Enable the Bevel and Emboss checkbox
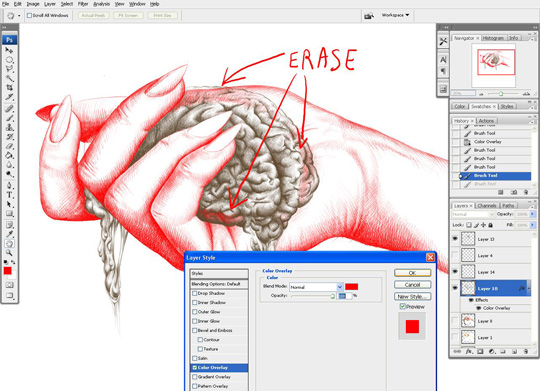This screenshot has width=540, height=391. point(195,330)
